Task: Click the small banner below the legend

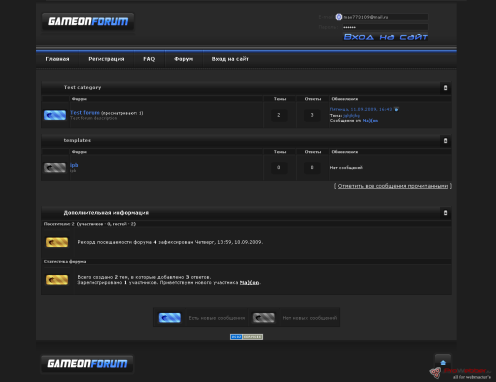Action: pos(246,337)
